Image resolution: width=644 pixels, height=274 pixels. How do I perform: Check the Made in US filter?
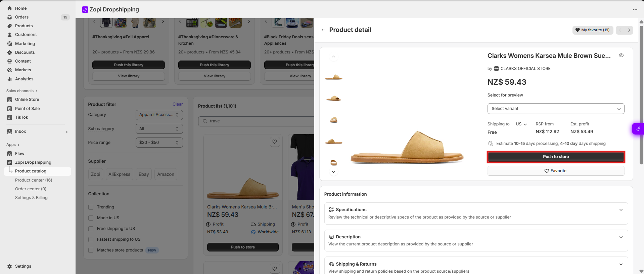point(91,218)
